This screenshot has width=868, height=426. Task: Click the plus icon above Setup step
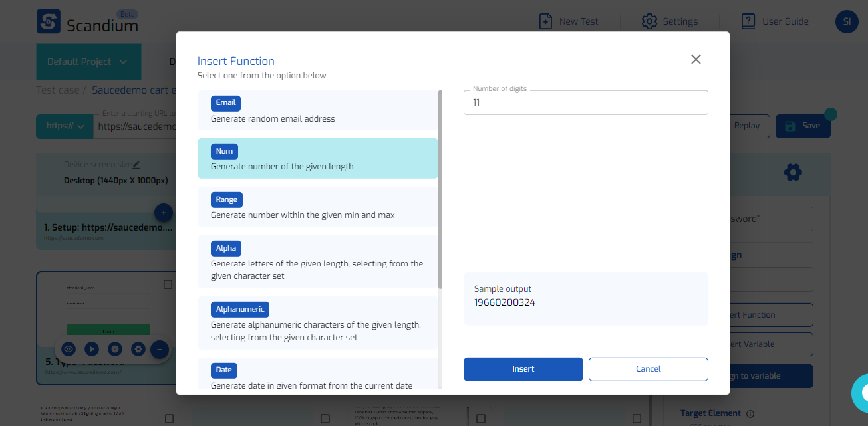pyautogui.click(x=164, y=213)
